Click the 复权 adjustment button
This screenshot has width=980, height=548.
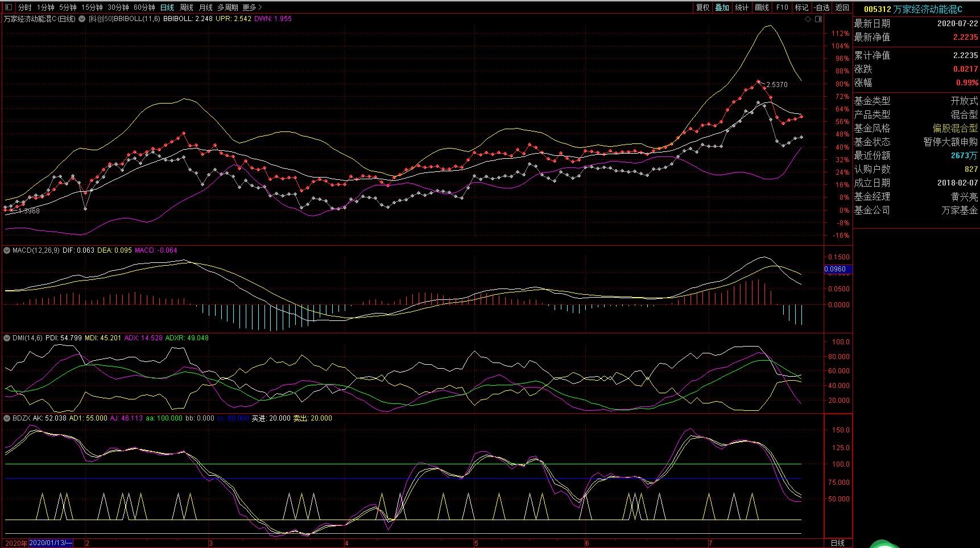click(703, 7)
